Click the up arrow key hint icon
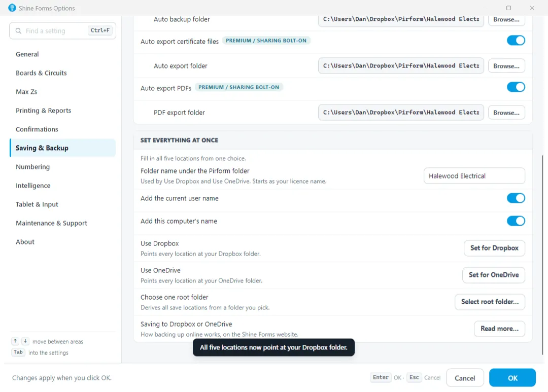Image resolution: width=548 pixels, height=392 pixels. [15, 341]
